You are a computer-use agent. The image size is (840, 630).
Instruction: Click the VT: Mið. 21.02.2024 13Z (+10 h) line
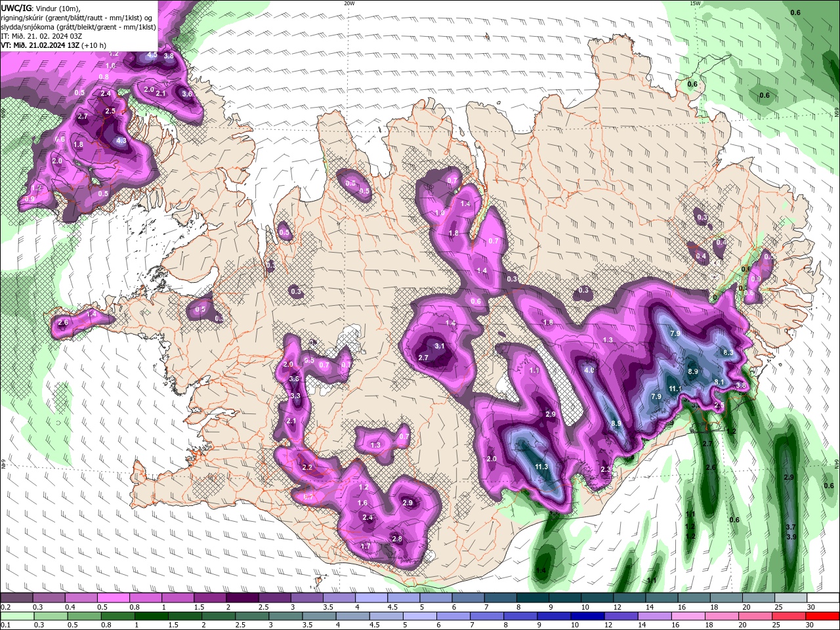click(54, 45)
